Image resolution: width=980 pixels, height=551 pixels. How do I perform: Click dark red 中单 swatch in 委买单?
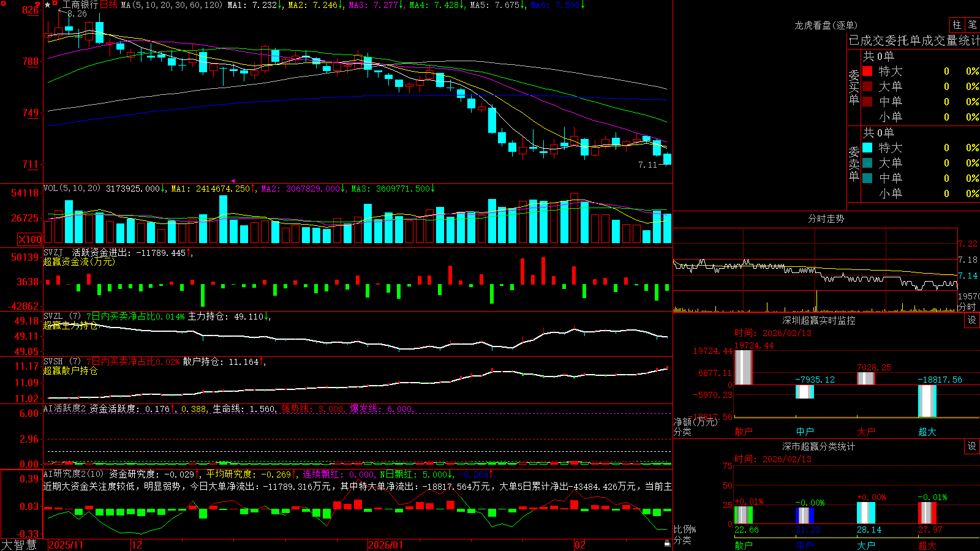click(x=867, y=102)
